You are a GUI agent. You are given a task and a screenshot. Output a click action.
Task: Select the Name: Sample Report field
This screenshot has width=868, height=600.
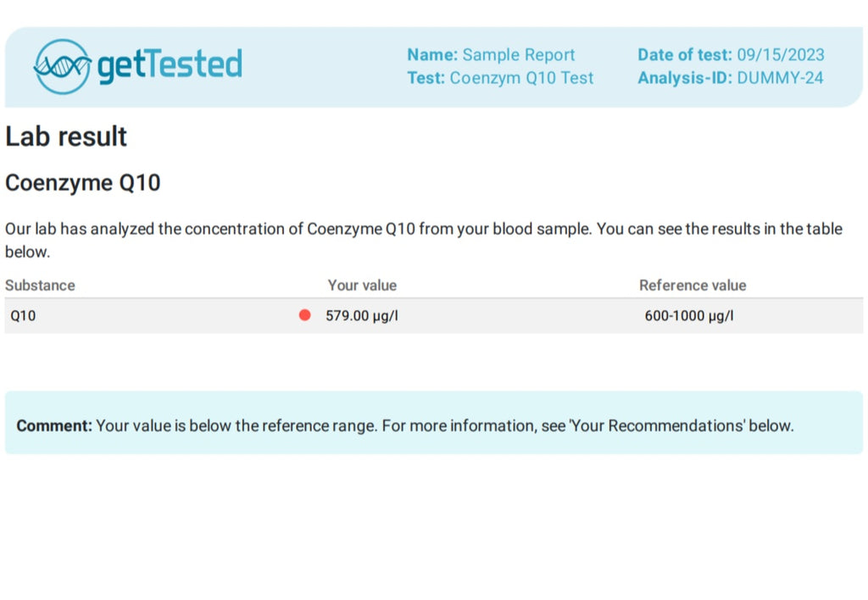pos(491,55)
